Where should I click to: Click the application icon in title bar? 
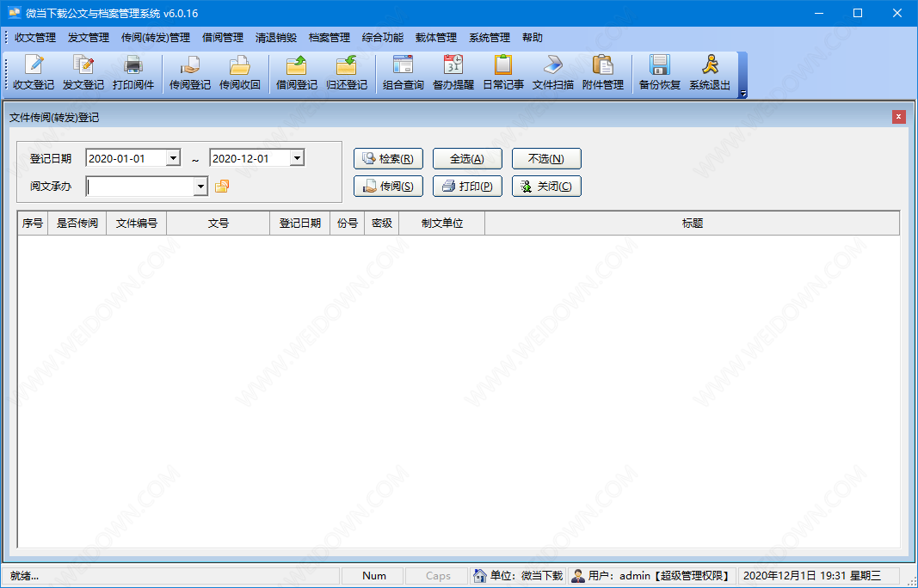(x=14, y=13)
